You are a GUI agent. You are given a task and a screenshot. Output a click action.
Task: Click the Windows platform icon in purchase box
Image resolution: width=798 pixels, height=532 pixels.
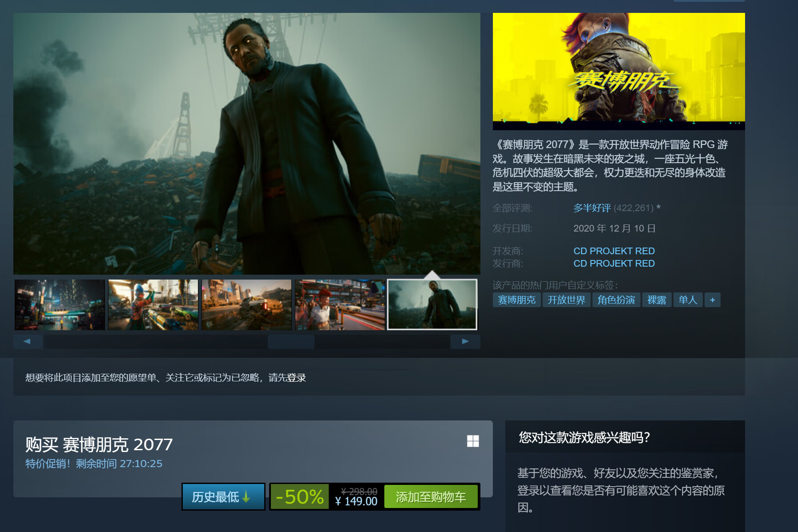coord(473,441)
